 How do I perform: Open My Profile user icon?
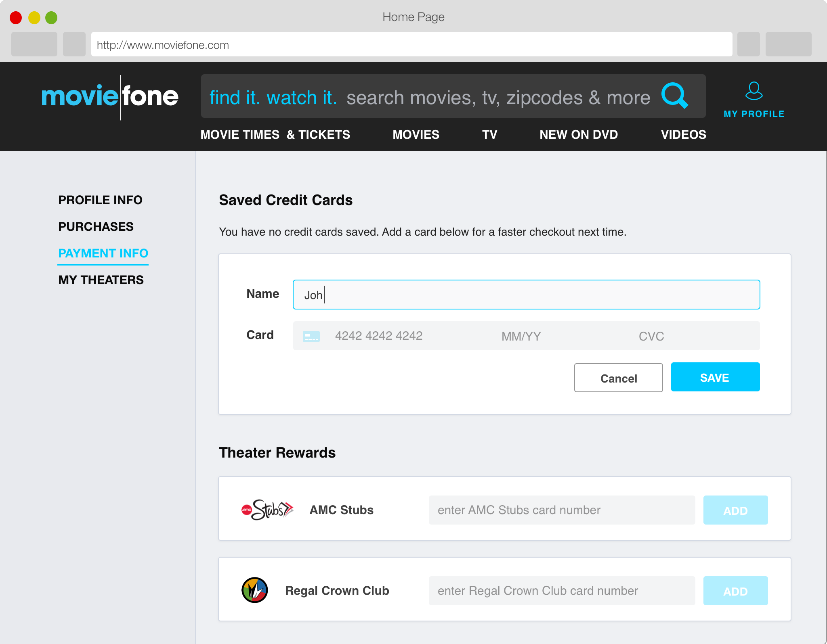[x=754, y=91]
